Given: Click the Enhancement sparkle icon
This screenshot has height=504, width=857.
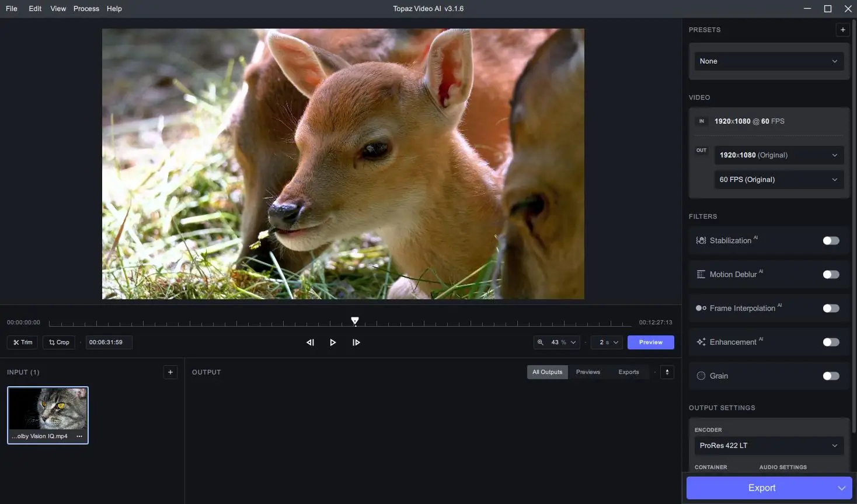Looking at the screenshot, I should tap(701, 342).
